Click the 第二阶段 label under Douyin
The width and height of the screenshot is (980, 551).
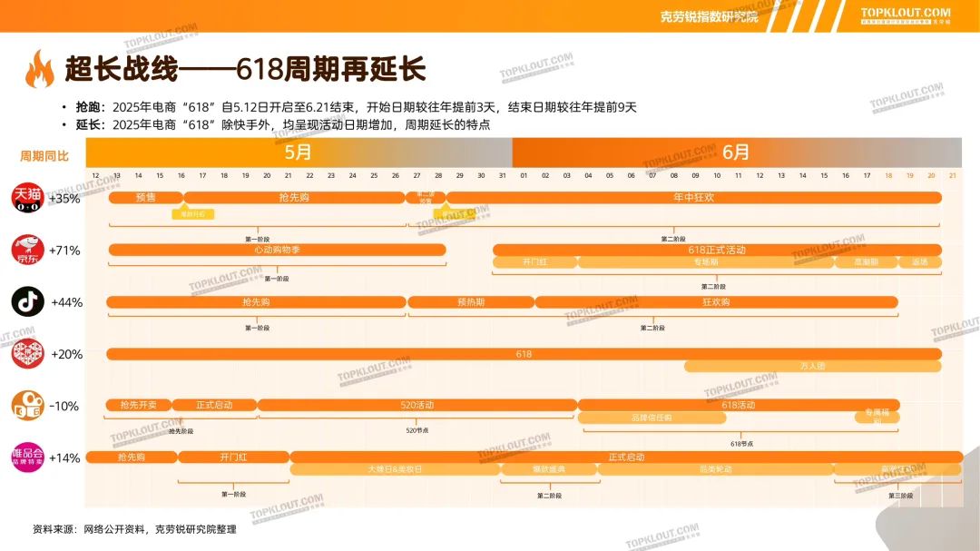pyautogui.click(x=652, y=328)
